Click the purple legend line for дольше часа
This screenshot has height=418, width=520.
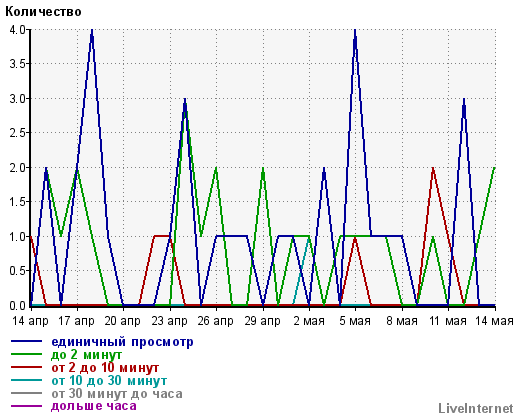click(27, 406)
